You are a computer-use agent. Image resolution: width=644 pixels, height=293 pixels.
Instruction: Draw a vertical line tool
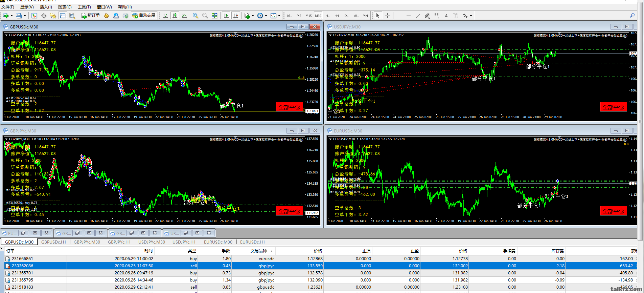tap(399, 16)
